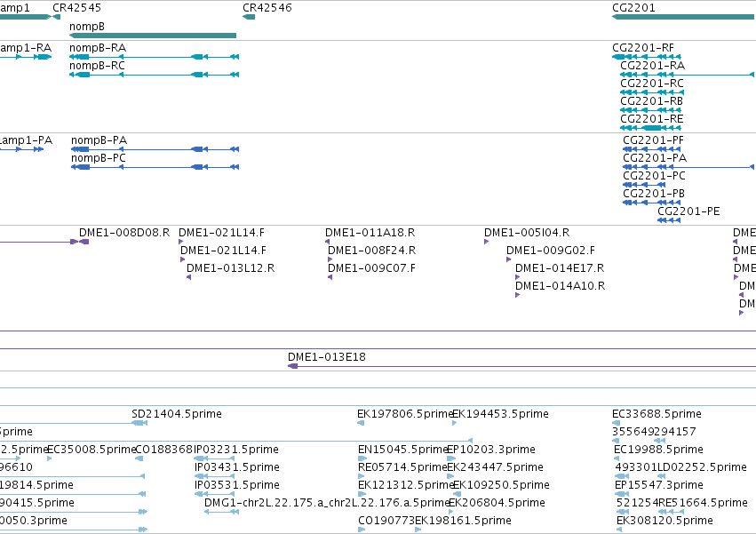The width and height of the screenshot is (756, 534).
Task: Click EK206804.5prime EST label
Action: pos(497,504)
